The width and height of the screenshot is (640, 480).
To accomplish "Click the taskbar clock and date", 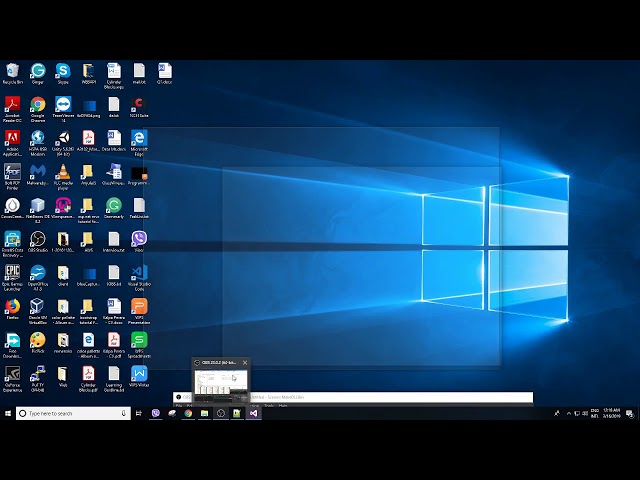I will tap(611, 413).
